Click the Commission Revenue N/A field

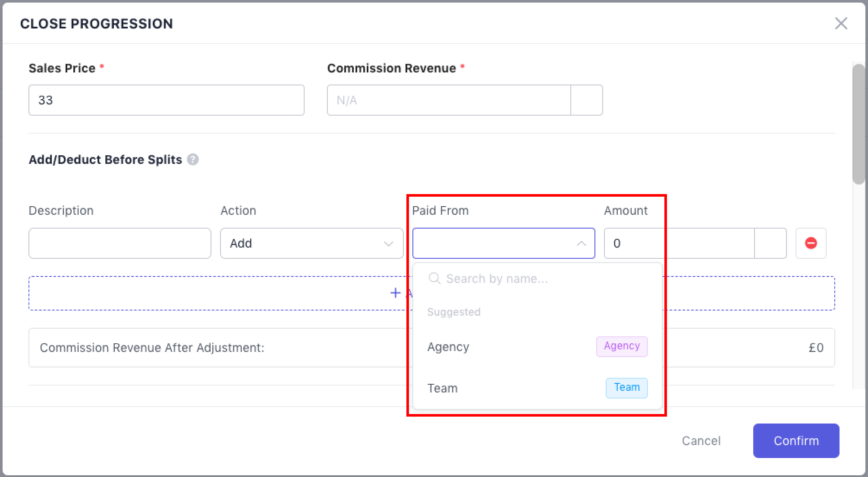click(x=449, y=100)
